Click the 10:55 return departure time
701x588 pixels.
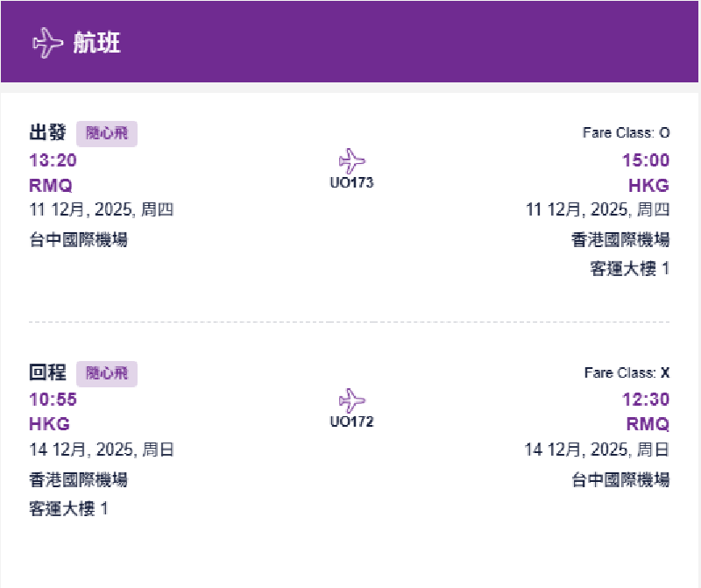point(53,400)
